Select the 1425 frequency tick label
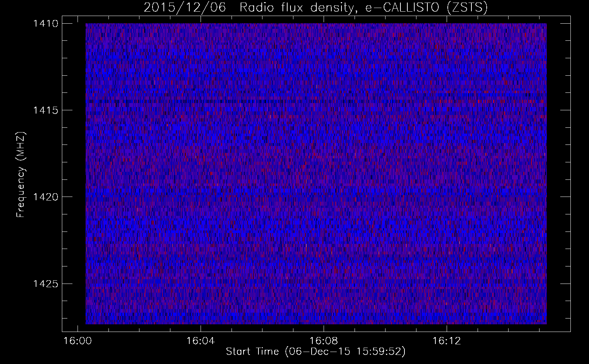Image resolution: width=589 pixels, height=364 pixels. click(46, 284)
